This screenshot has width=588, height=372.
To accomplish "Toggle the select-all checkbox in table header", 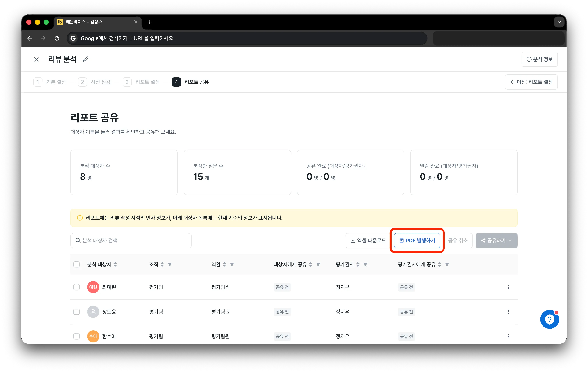I will point(76,264).
